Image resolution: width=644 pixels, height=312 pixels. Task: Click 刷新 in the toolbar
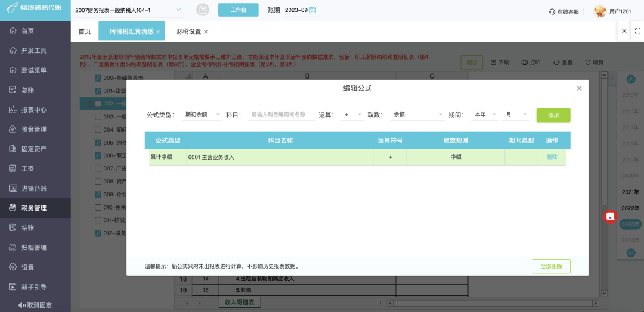point(594,63)
